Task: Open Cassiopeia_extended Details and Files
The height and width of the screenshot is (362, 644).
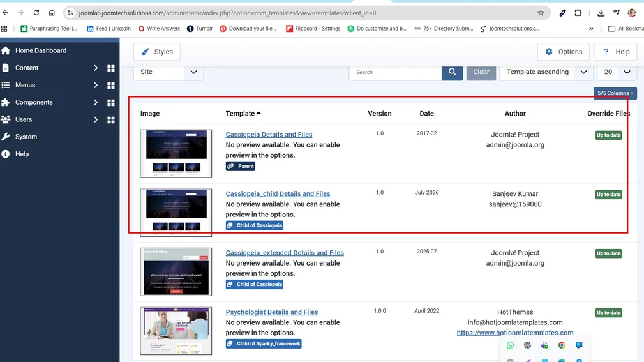Action: point(285,253)
